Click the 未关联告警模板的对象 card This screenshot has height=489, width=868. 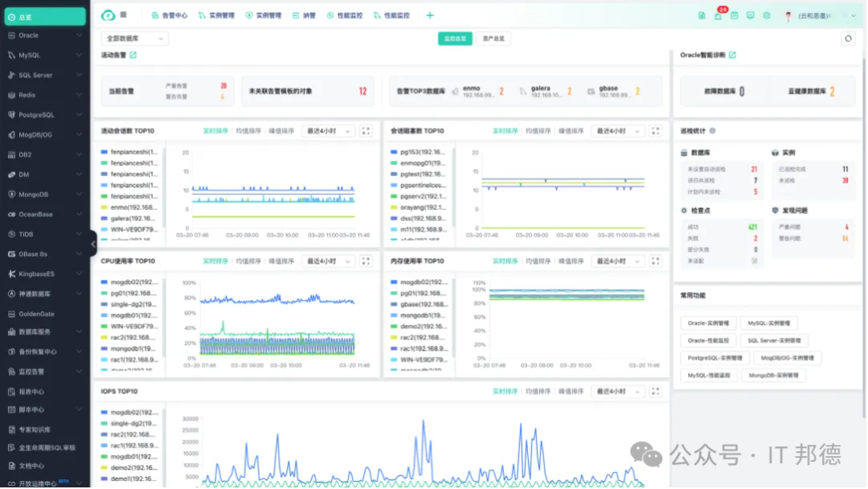308,92
